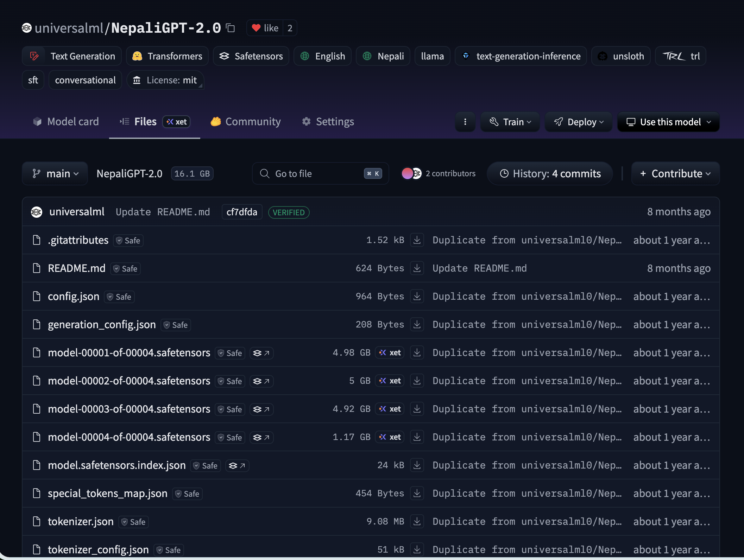
Task: Click the xet badge on the model-00003-of-00004.safetensors row
Action: [390, 409]
